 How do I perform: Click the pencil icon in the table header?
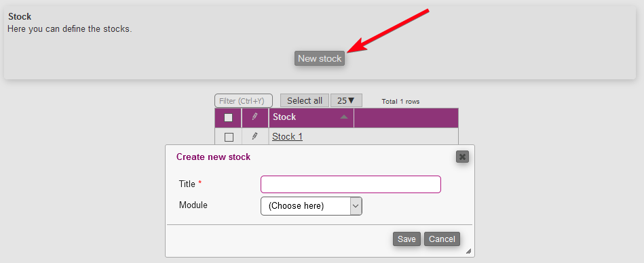pos(254,117)
